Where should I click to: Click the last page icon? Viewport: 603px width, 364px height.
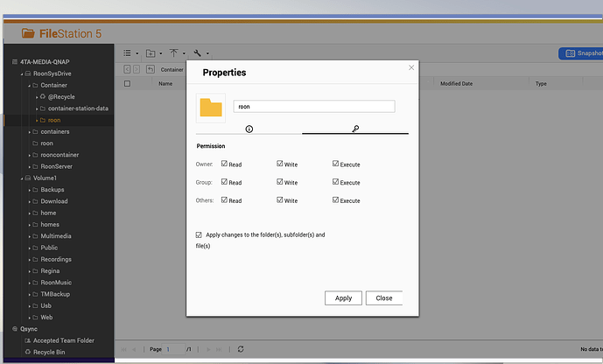[x=219, y=349]
